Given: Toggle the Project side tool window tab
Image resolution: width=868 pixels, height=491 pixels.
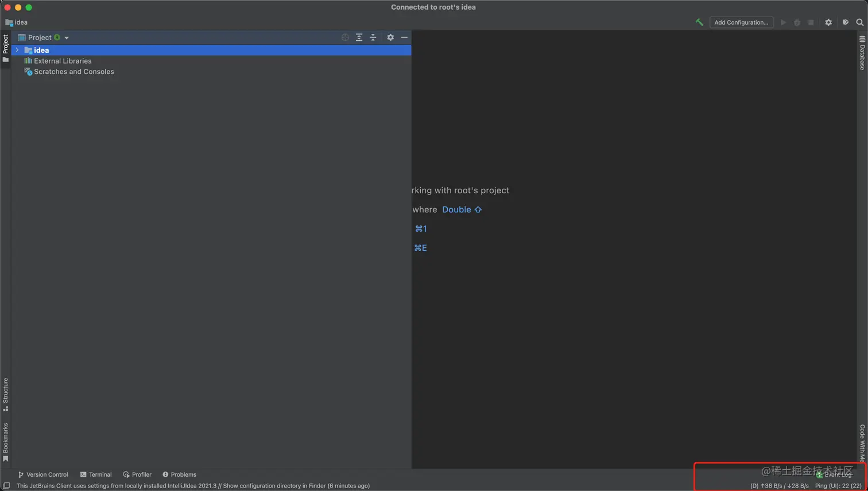Looking at the screenshot, I should pyautogui.click(x=5, y=48).
